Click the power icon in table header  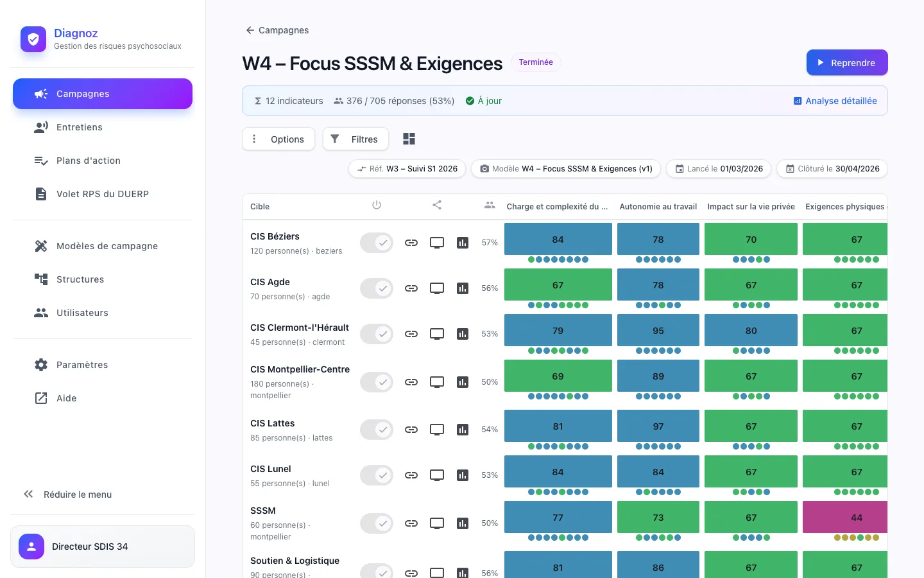tap(377, 205)
